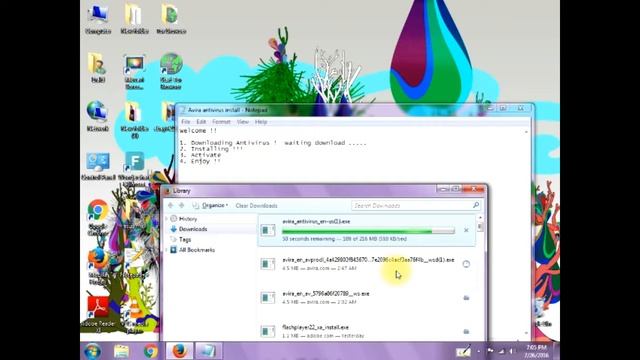Click the downloads list scroll-up arrow

coord(480,218)
